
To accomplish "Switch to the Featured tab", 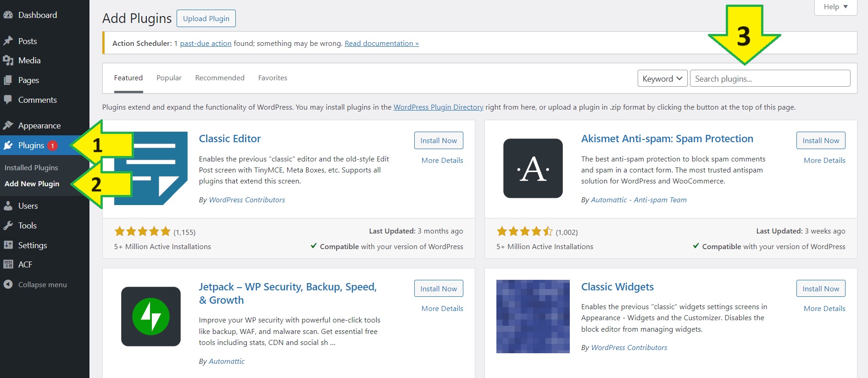I will (x=128, y=78).
